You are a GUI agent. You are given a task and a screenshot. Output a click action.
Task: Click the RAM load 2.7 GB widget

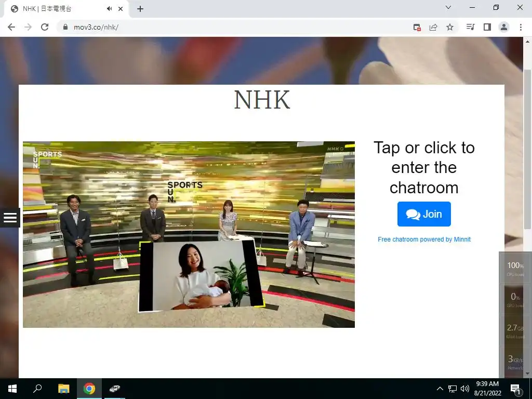[515, 331]
